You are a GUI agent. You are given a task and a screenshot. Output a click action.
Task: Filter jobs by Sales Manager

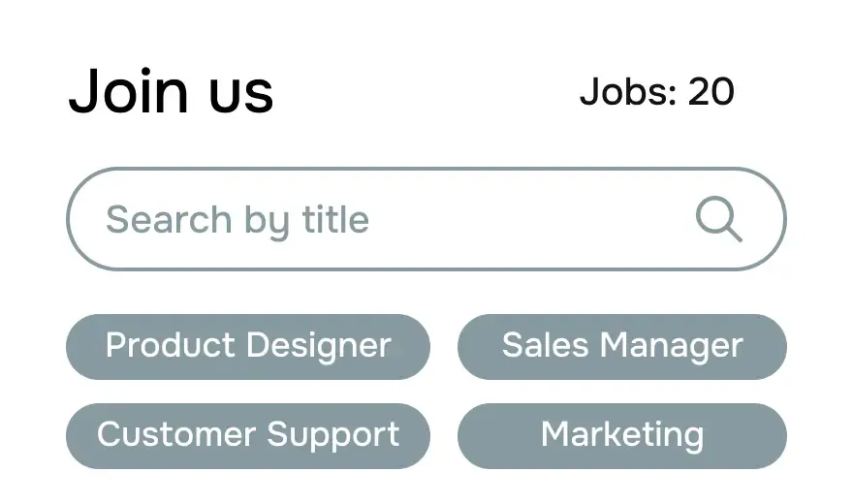[x=621, y=346]
